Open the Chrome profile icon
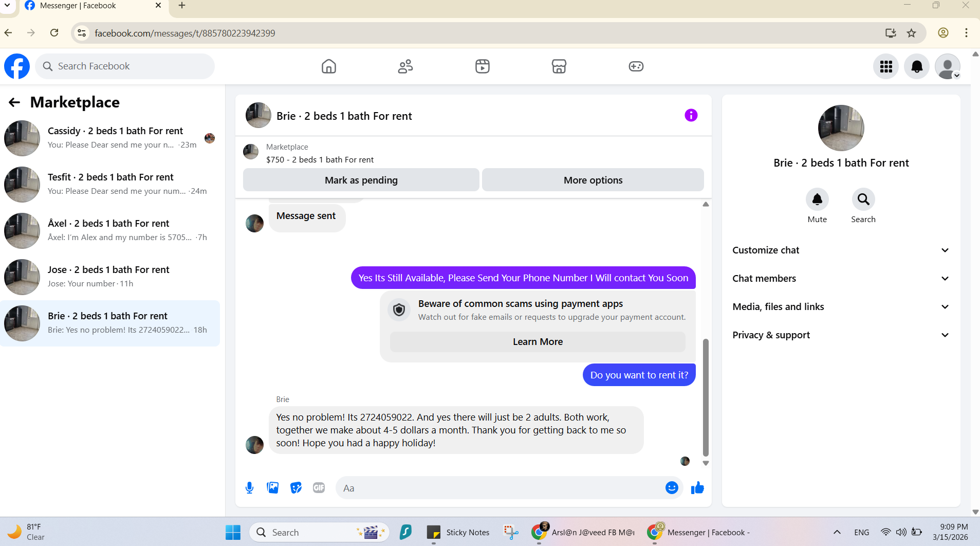 pos(943,33)
